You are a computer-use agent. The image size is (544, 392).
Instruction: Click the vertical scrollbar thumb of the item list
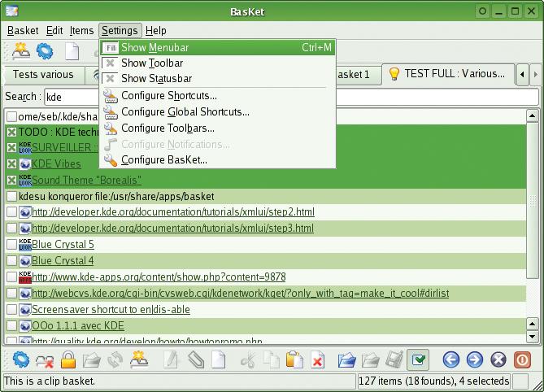pyautogui.click(x=532, y=200)
